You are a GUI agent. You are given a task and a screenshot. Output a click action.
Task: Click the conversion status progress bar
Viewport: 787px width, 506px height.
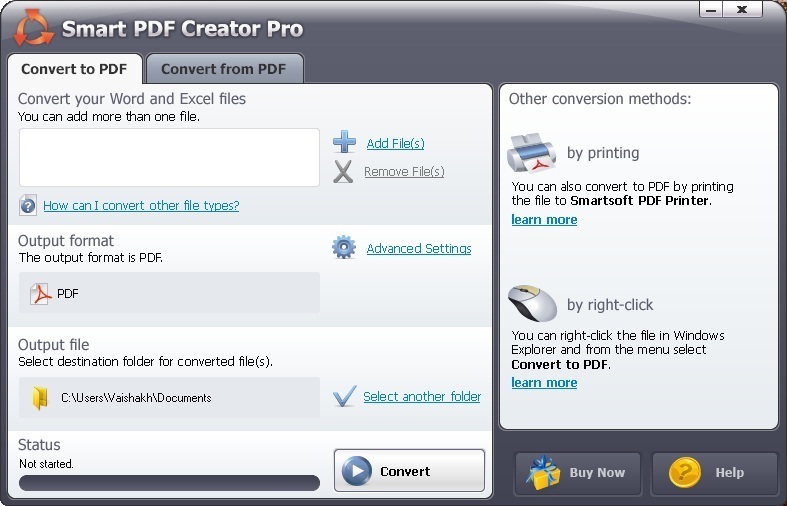(x=169, y=483)
